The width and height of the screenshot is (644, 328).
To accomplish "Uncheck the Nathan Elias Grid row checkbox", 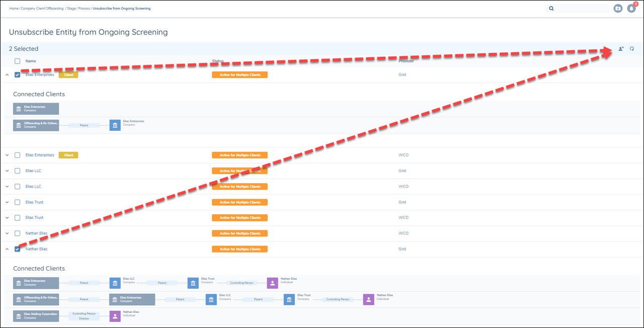I will pyautogui.click(x=18, y=249).
